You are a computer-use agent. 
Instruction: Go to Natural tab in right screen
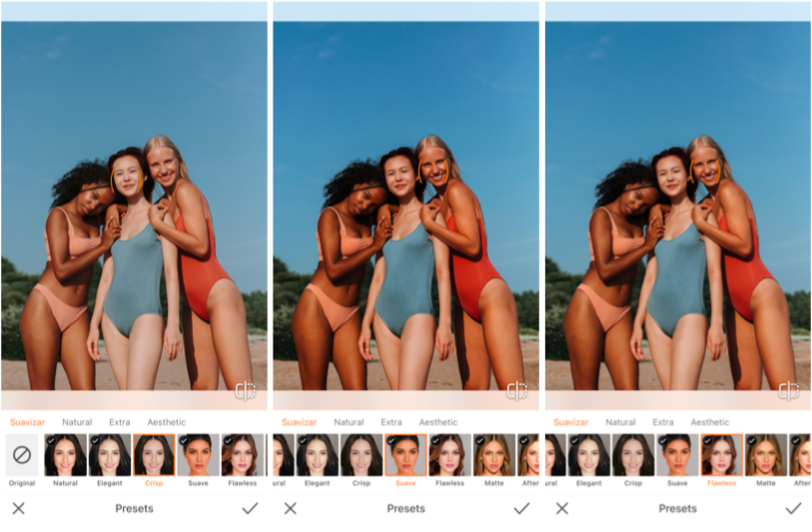620,422
